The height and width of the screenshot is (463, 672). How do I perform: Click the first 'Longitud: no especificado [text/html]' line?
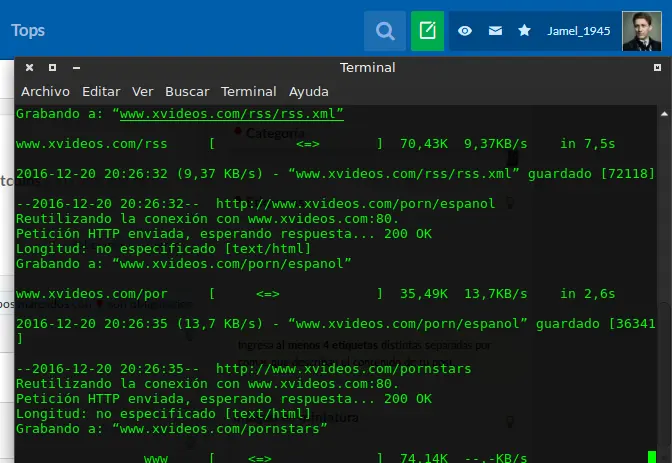(x=163, y=249)
